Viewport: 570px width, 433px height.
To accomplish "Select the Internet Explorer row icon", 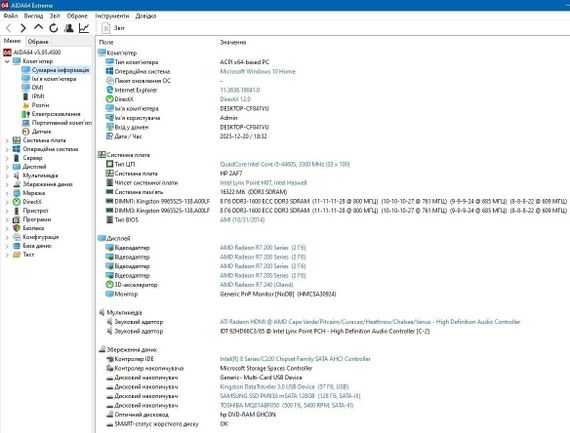I will [109, 90].
